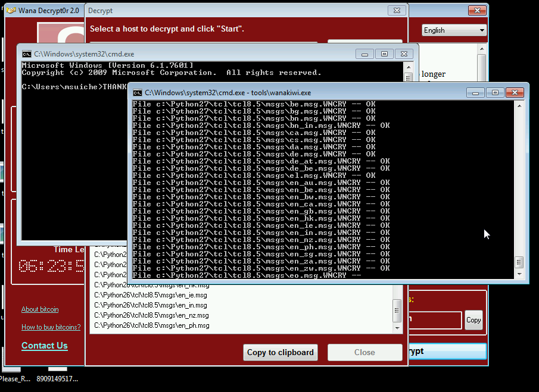Click the Please_R... desktop icon label
Viewport: 539px width, 392px height.
click(x=15, y=379)
